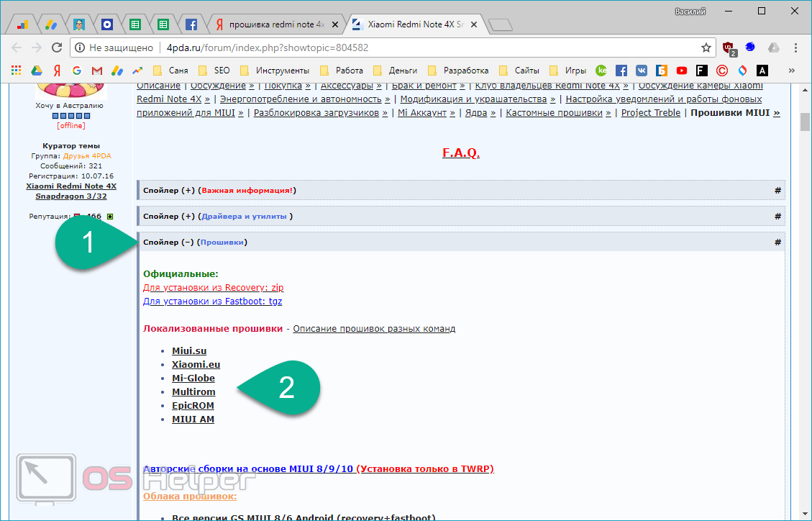Open the EpicROM firmware link

193,406
